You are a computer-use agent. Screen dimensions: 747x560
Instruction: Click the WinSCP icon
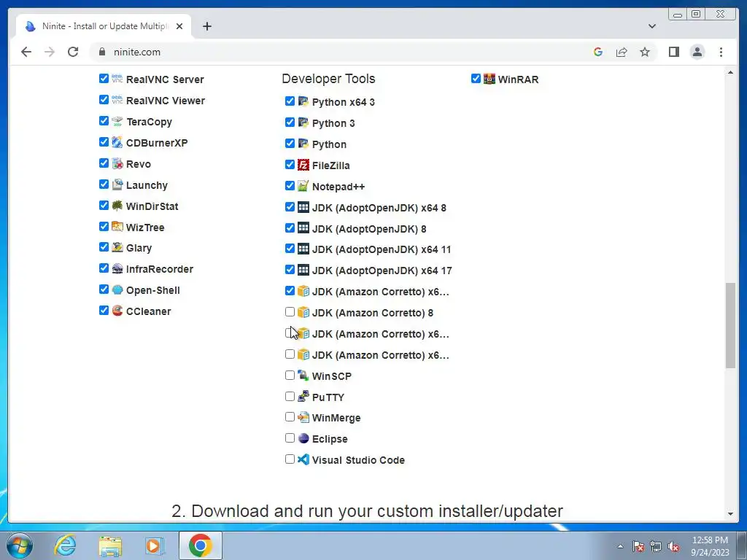[x=303, y=376]
